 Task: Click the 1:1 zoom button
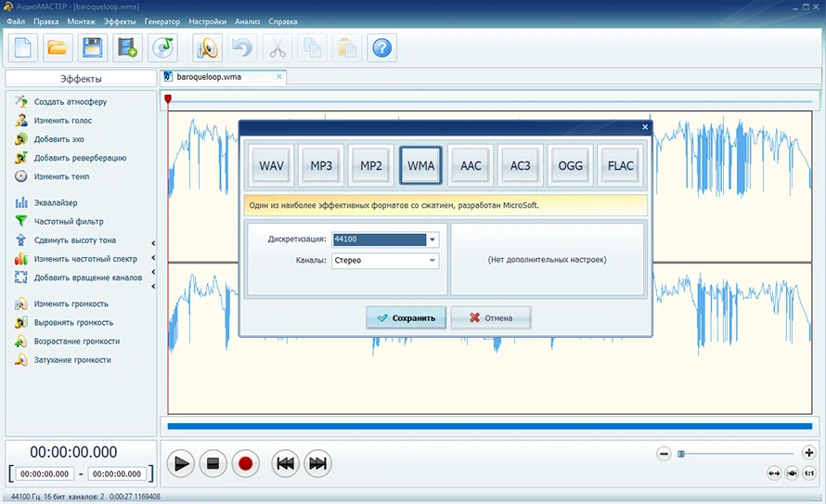(809, 473)
